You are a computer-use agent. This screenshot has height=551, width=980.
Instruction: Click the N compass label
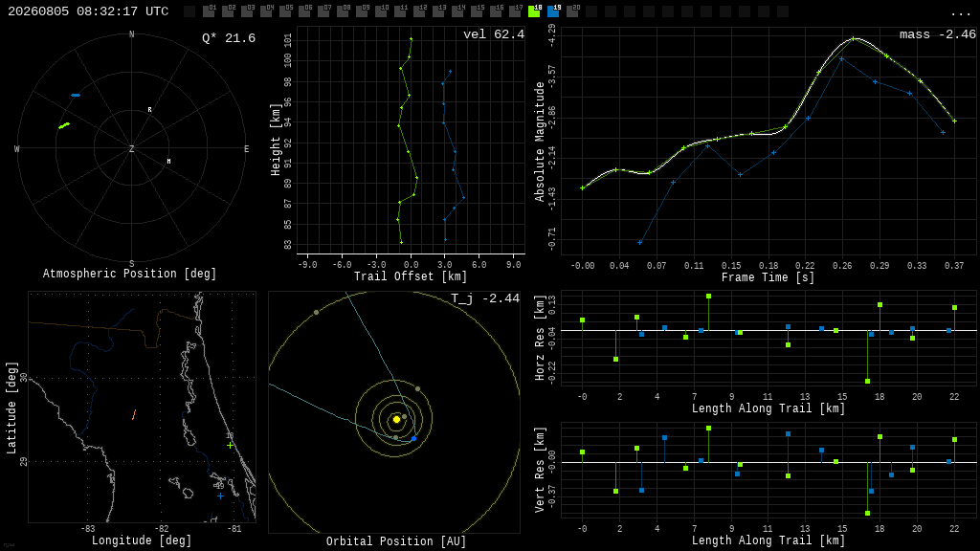pos(131,34)
